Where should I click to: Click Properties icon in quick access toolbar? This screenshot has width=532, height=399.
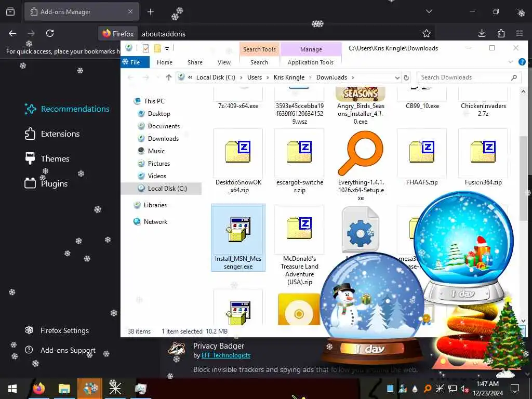pyautogui.click(x=146, y=48)
